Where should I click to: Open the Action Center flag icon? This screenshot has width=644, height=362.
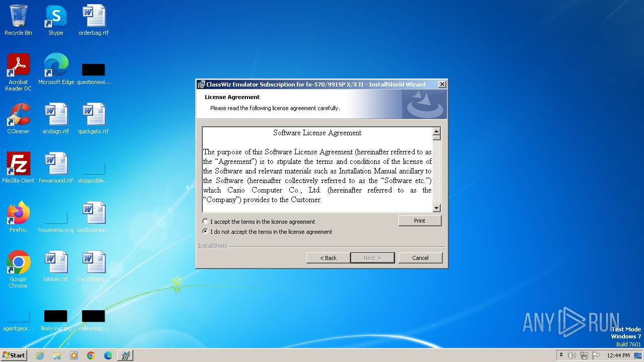pos(596,355)
